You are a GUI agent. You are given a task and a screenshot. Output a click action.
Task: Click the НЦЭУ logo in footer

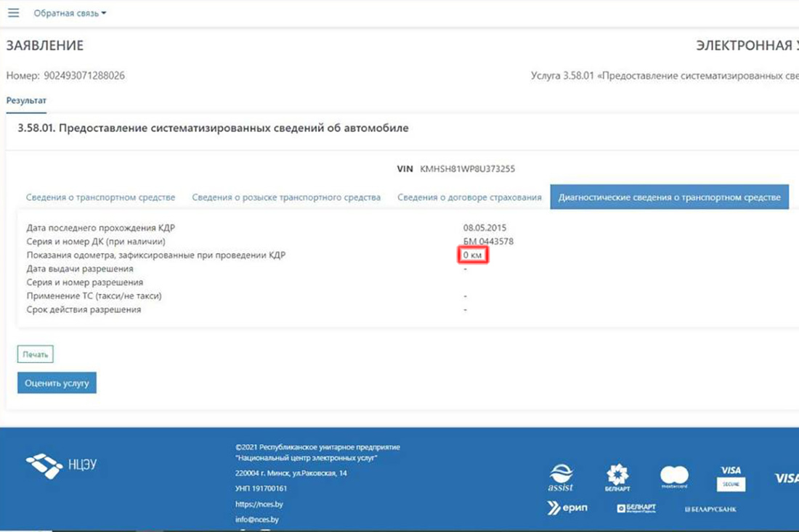(x=61, y=465)
